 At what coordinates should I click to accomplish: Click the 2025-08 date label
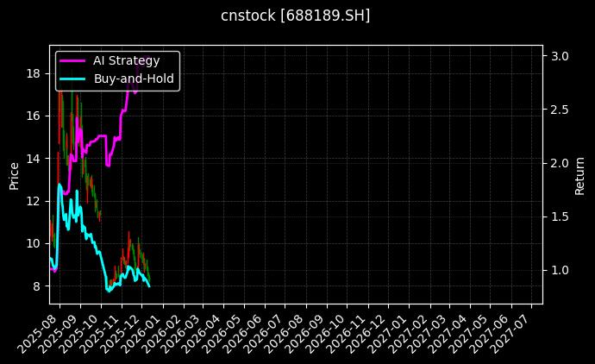tap(39, 334)
